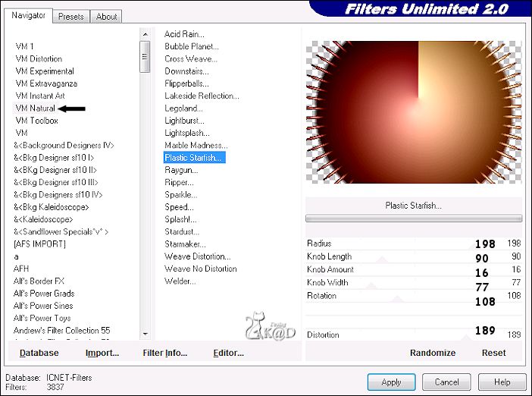
Task: Reset the filter parameters
Action: pos(493,353)
